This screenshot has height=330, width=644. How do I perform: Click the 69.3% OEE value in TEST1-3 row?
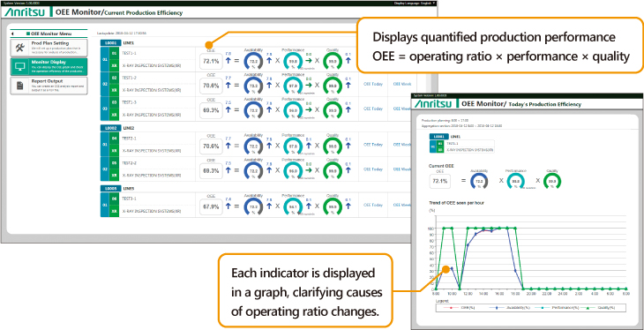(x=211, y=111)
